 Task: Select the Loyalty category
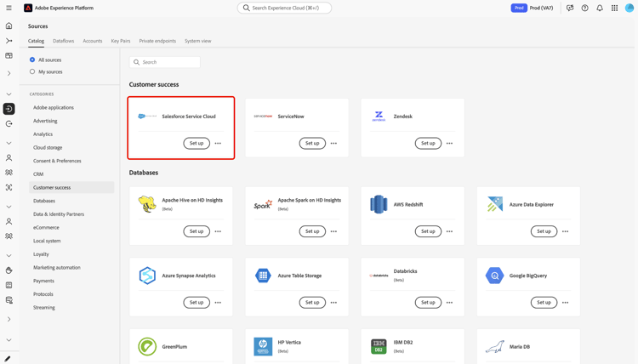click(x=41, y=254)
